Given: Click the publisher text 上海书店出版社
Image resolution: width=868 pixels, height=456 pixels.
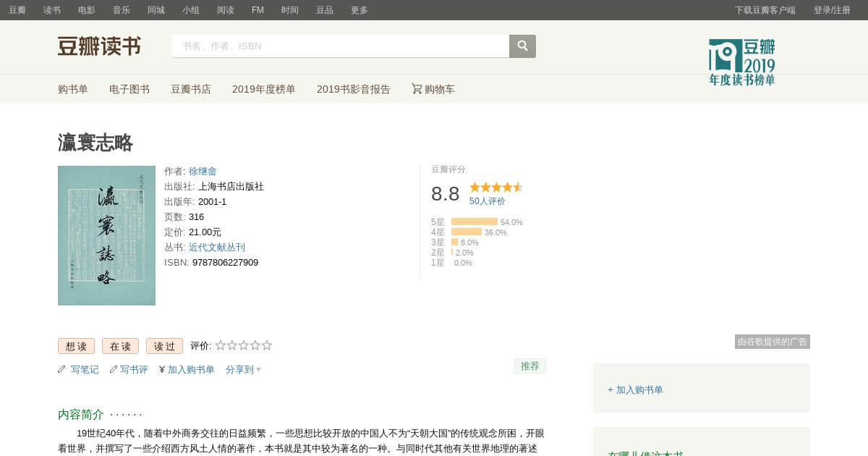Looking at the screenshot, I should [231, 187].
